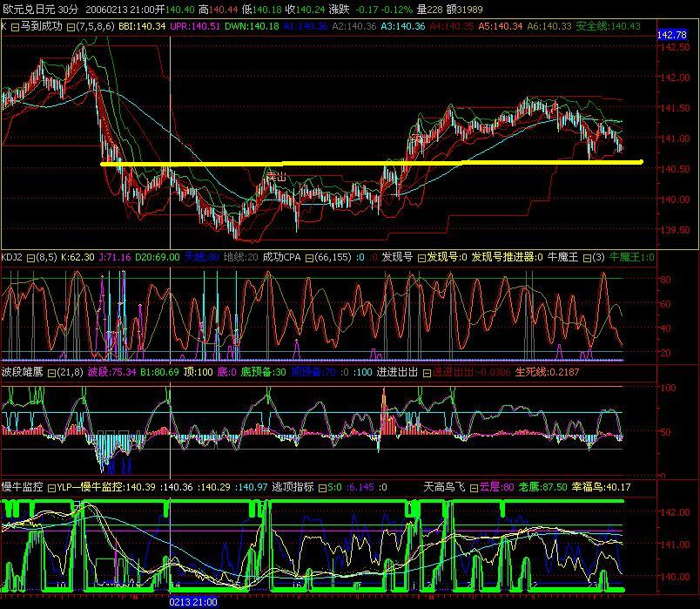Click the 发现号 indicator name
Image resolution: width=700 pixels, height=609 pixels.
[x=397, y=257]
